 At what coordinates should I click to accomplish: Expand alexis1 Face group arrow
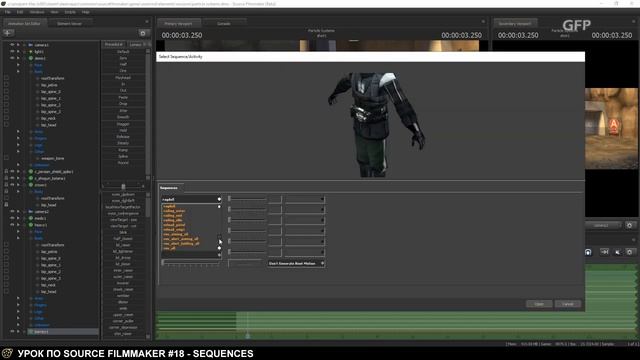(x=18, y=65)
